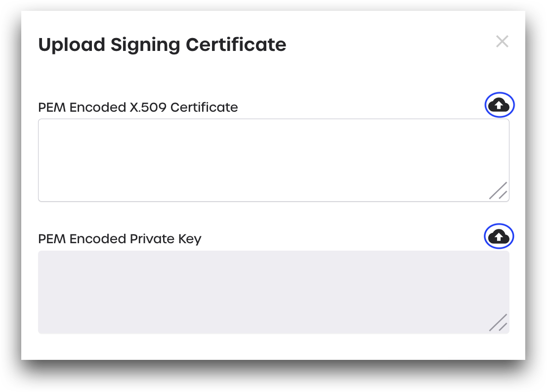Grab the diagonal-lines corner grip in the certificate box
The height and width of the screenshot is (392, 547).
pos(499,191)
